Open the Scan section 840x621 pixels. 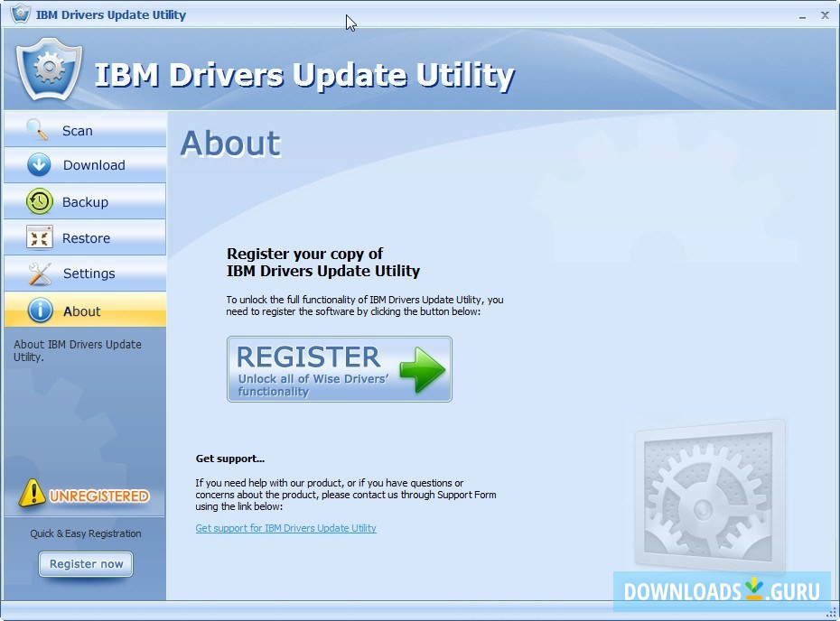point(85,130)
